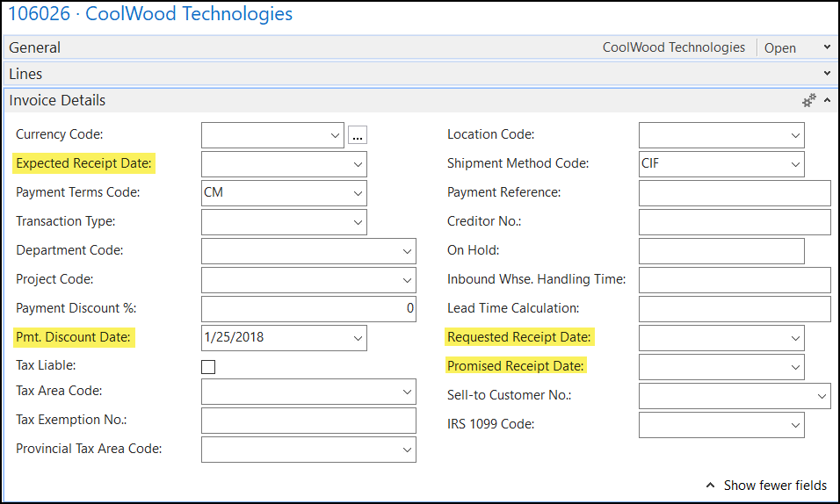Open the Payment Terms Code dropdown
The image size is (840, 504).
click(358, 193)
